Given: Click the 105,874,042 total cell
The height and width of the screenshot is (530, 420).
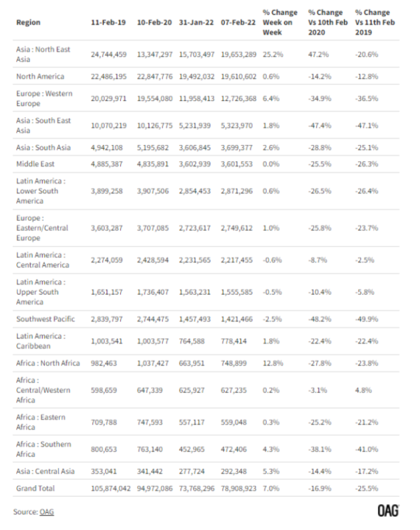Looking at the screenshot, I should tap(111, 489).
